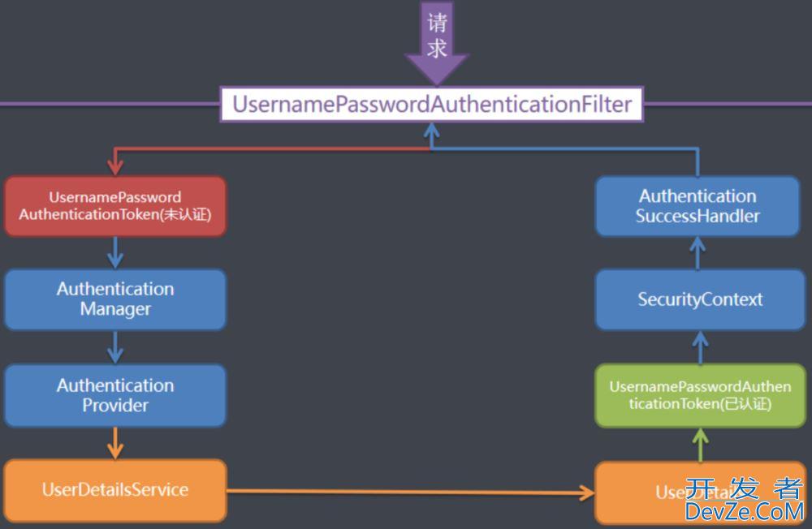Click the blue arrow above Authentication Provider

point(115,347)
